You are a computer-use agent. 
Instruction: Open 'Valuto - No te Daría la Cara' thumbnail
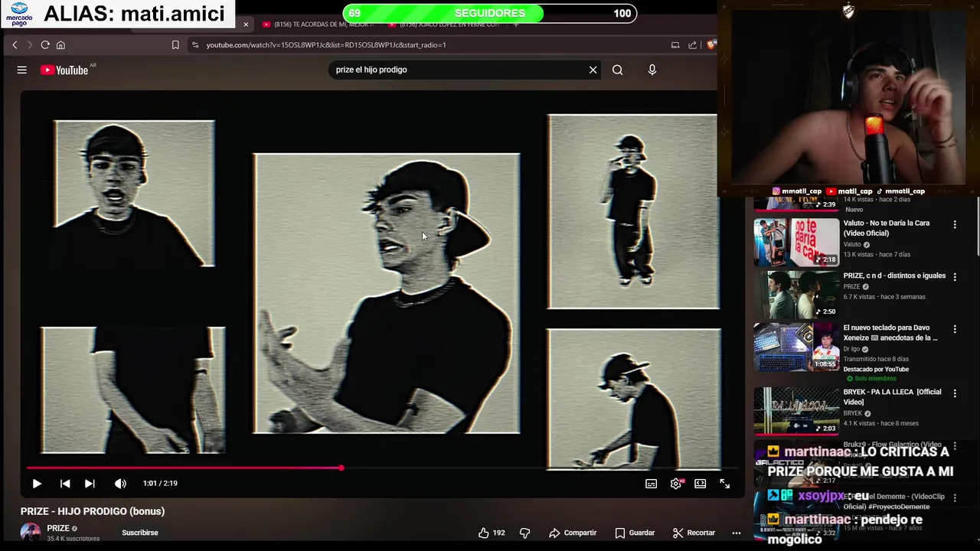click(x=796, y=242)
